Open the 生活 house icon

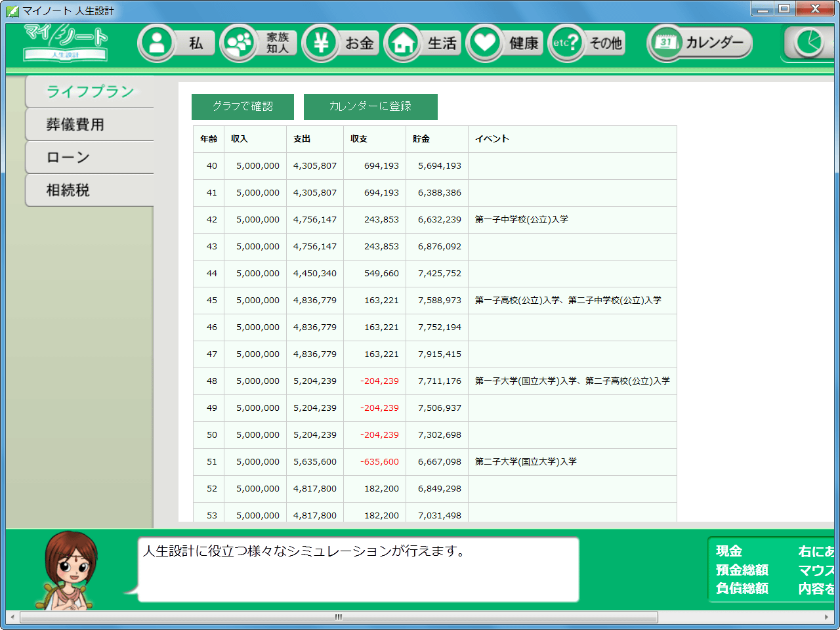(x=403, y=43)
